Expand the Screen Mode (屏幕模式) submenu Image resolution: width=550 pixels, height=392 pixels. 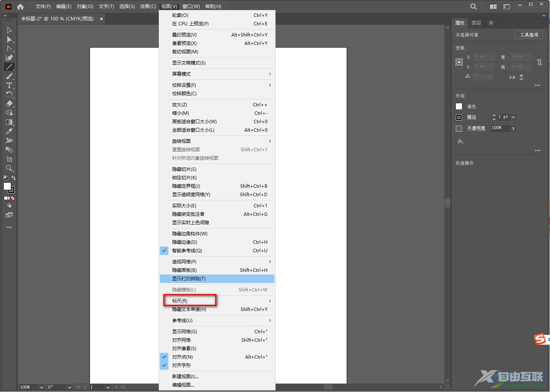pos(217,74)
